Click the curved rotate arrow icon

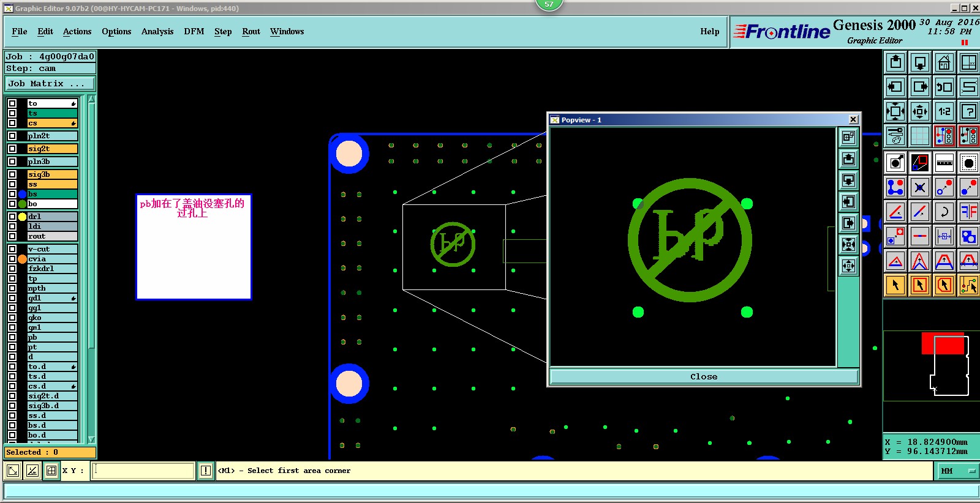point(944,212)
